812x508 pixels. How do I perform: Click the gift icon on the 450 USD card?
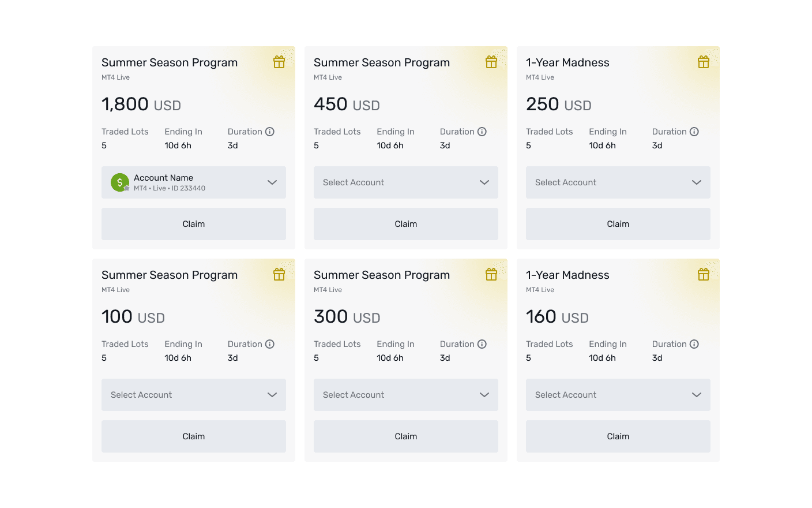[491, 62]
